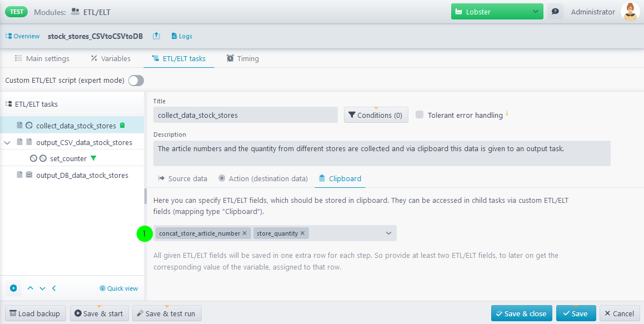Click the info icon beside Tolerant error handling

(x=507, y=113)
